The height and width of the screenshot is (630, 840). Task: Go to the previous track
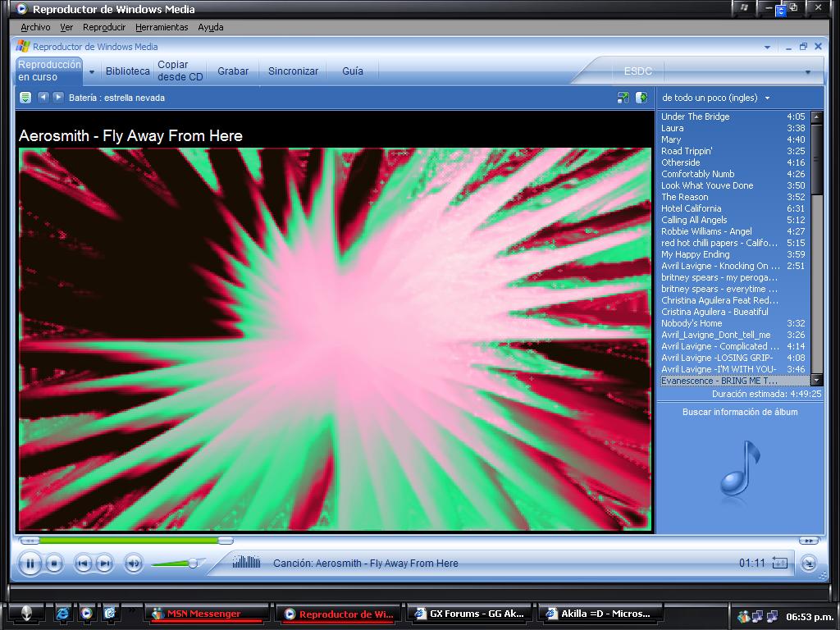click(83, 564)
